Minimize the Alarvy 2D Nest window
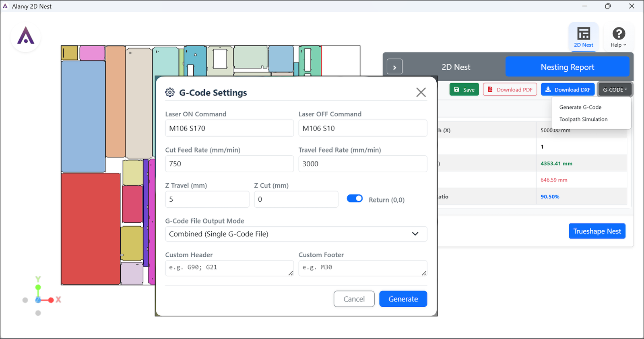This screenshot has height=339, width=644. (585, 6)
